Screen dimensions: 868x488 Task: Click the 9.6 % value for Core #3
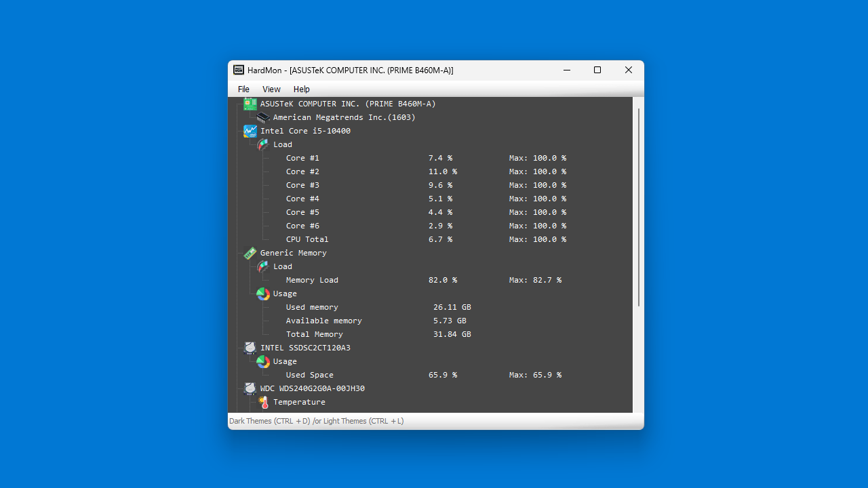[440, 185]
